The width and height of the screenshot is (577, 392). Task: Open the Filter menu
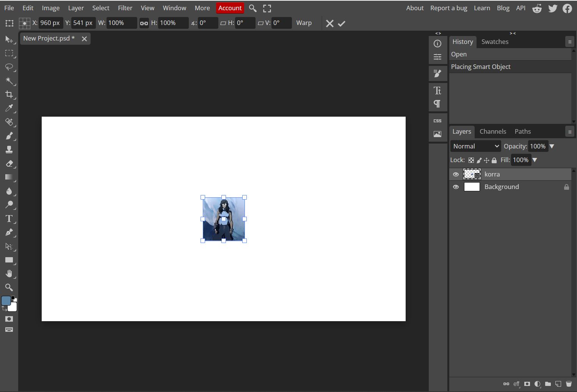pos(125,8)
